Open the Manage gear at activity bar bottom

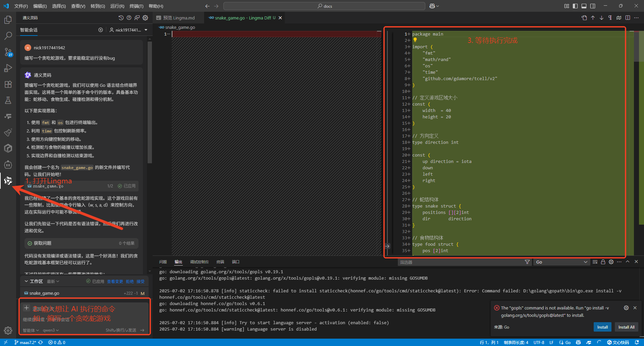8,331
